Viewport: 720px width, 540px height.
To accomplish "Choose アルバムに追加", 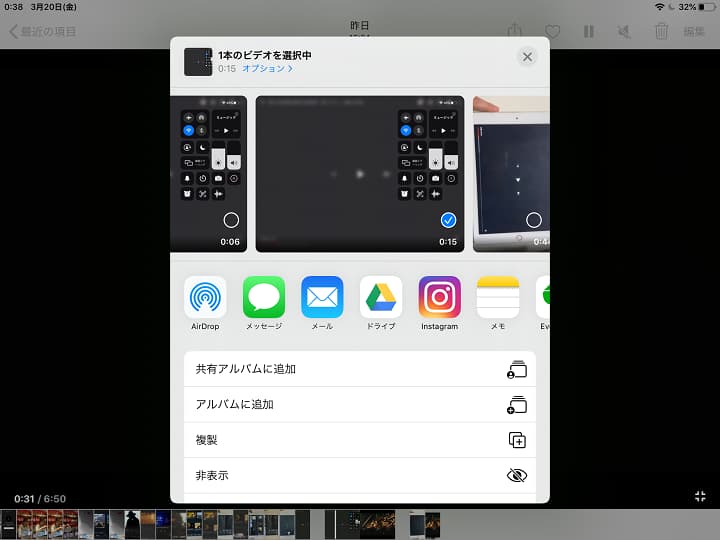I will coord(360,405).
